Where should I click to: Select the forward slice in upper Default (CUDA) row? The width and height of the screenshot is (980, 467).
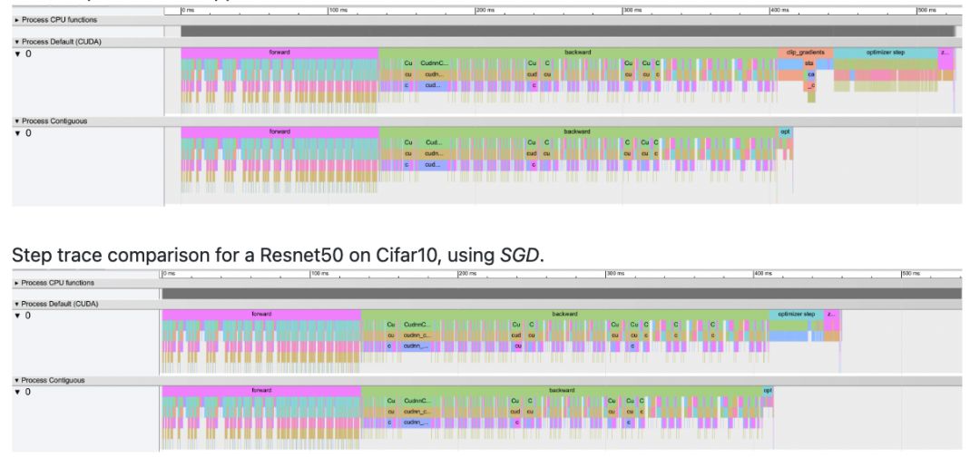[x=280, y=53]
